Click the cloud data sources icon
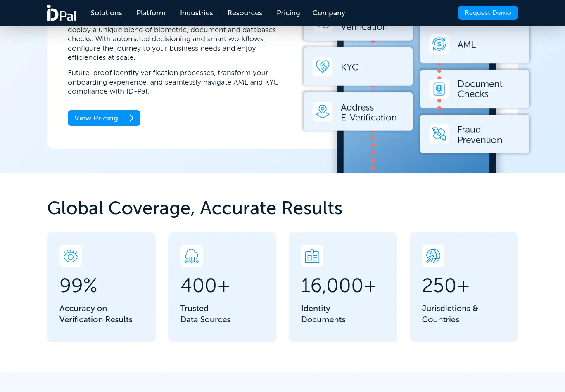The width and height of the screenshot is (565, 392). tap(192, 256)
